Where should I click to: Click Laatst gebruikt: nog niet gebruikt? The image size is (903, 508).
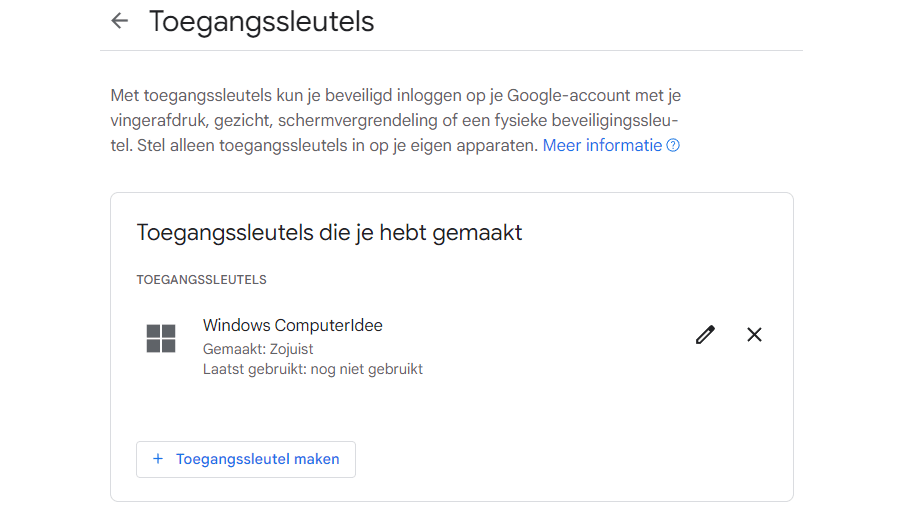pos(312,369)
